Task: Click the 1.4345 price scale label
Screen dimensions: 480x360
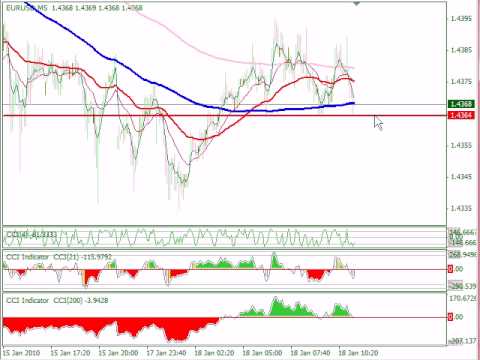Action: 461,177
